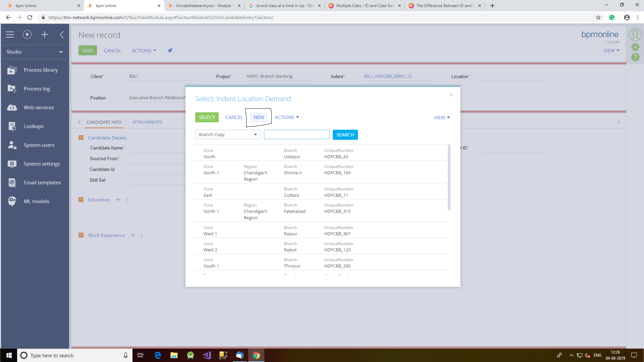Add a new Work Experience record
The width and height of the screenshot is (644, 362).
pos(133,235)
